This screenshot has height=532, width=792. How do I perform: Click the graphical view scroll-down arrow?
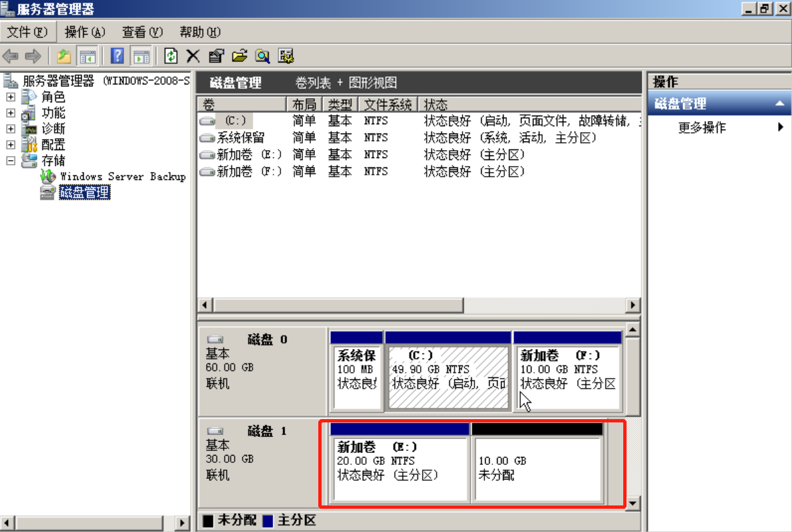click(633, 503)
